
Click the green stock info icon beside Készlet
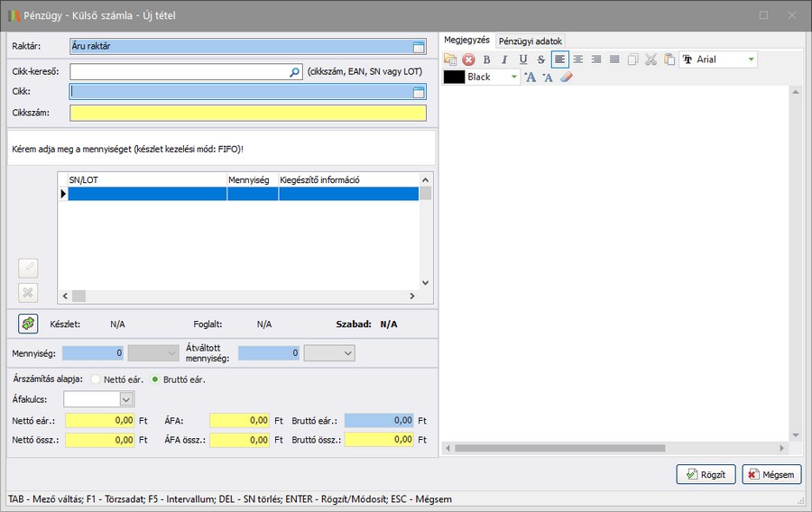point(28,324)
